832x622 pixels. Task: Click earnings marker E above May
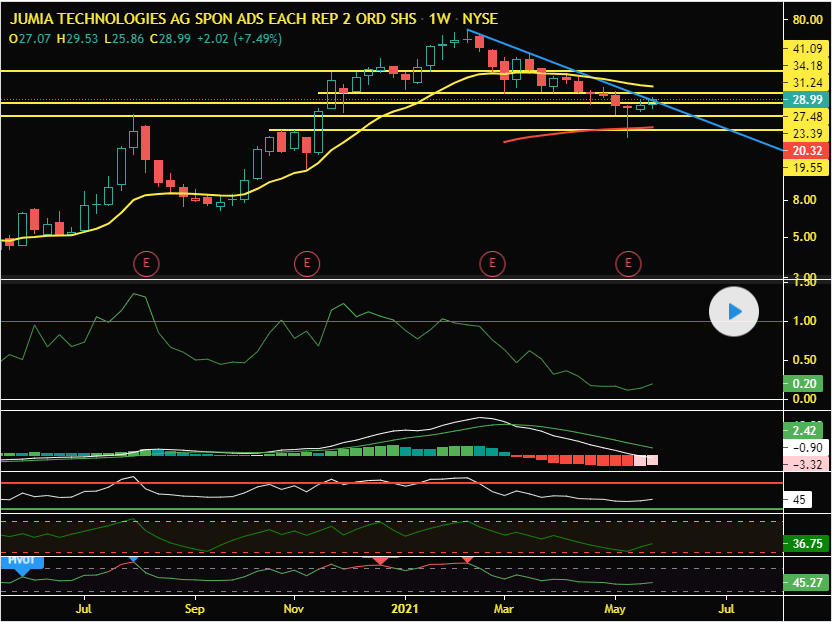click(x=628, y=263)
